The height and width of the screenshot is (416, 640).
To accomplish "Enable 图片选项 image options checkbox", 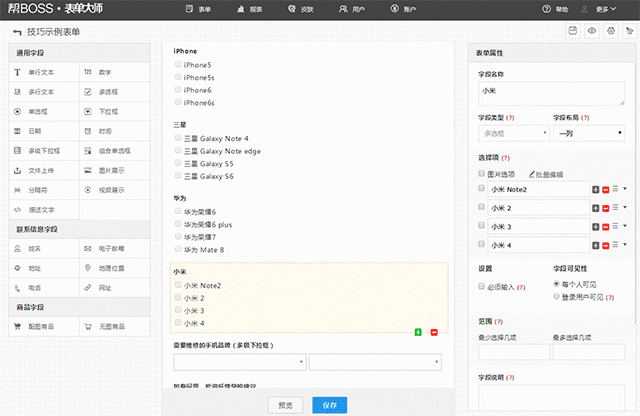I will pos(482,174).
